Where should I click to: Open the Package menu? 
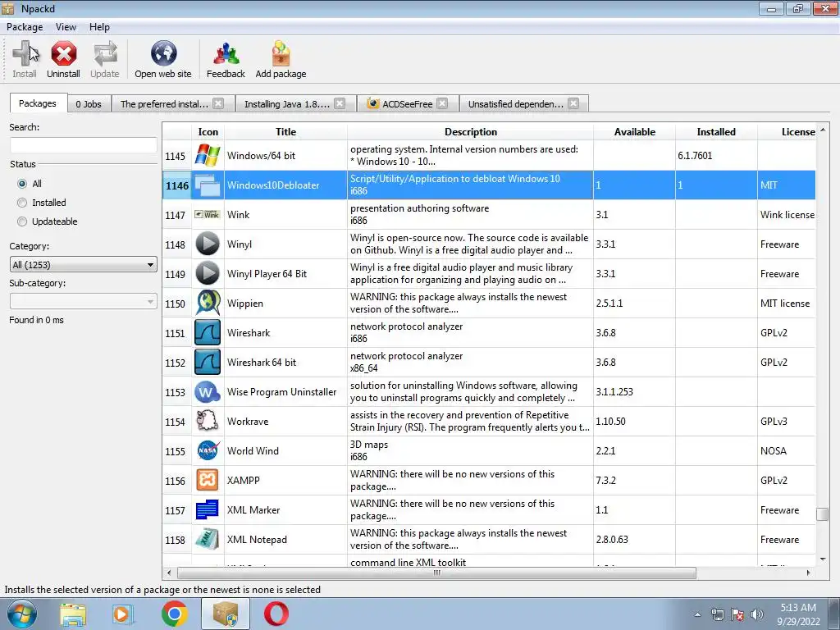coord(25,27)
